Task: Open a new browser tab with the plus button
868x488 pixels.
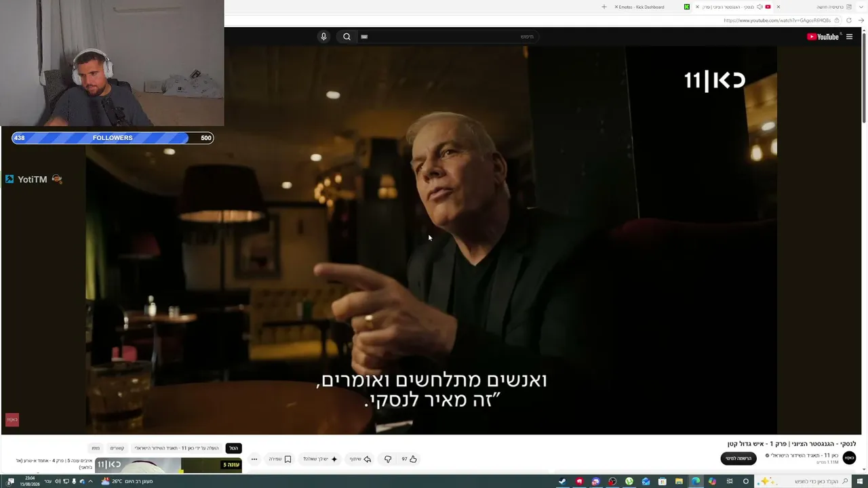Action: [604, 7]
